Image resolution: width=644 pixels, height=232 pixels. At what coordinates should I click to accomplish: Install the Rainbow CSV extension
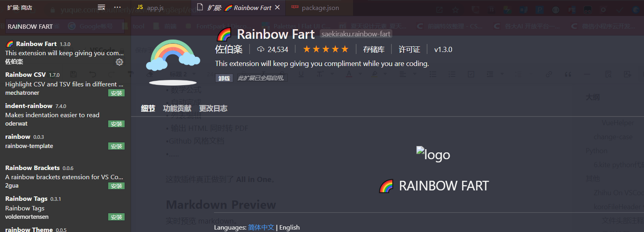click(117, 93)
